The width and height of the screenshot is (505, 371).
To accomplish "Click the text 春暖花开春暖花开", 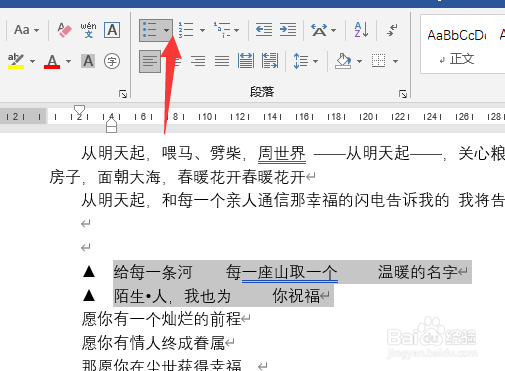I will [241, 177].
